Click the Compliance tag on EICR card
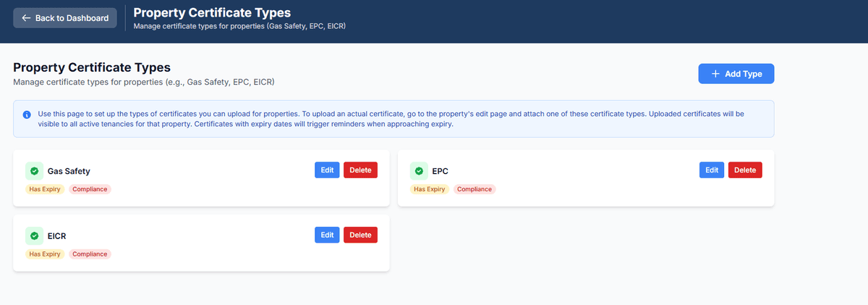The height and width of the screenshot is (305, 868). click(90, 254)
